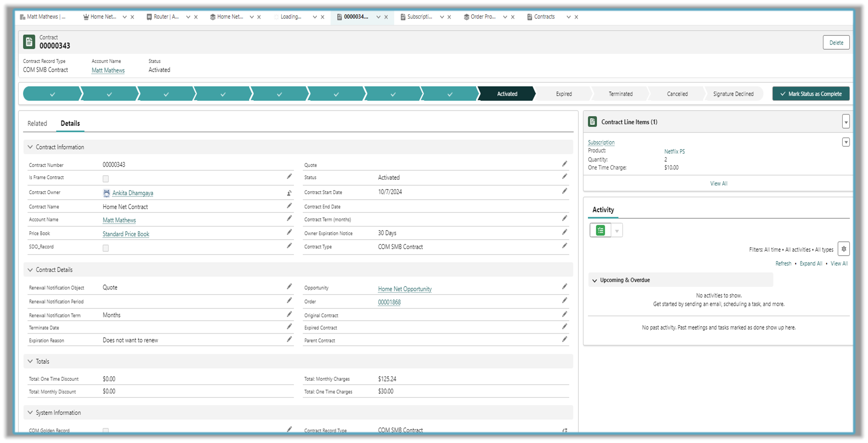Image resolution: width=868 pixels, height=443 pixels.
Task: Edit the Contract Name pencil icon
Action: [x=289, y=206]
